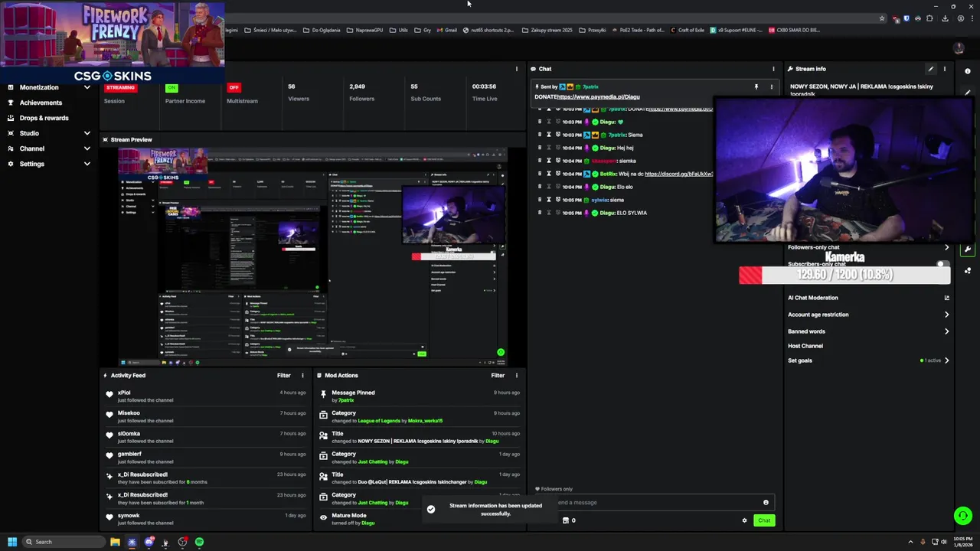The width and height of the screenshot is (980, 551).
Task: Toggle the Multistream OFF badge
Action: click(x=234, y=87)
